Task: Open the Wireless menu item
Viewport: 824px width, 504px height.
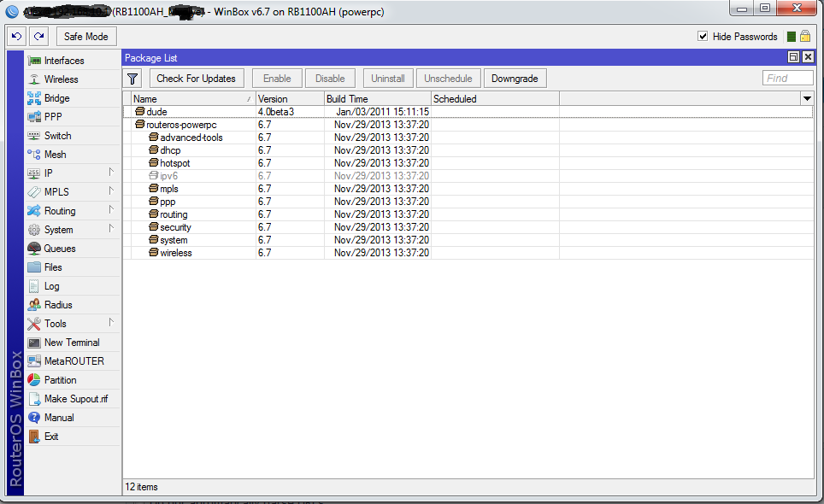Action: click(x=73, y=79)
